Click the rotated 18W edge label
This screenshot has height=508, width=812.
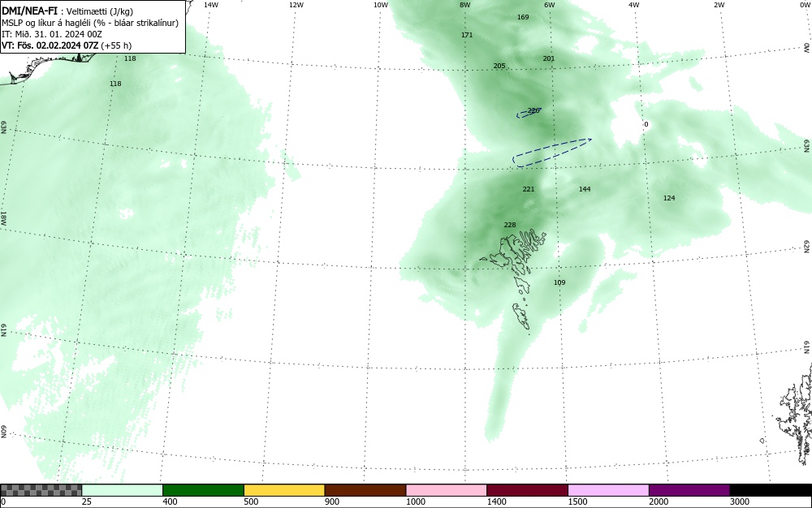(x=3, y=217)
